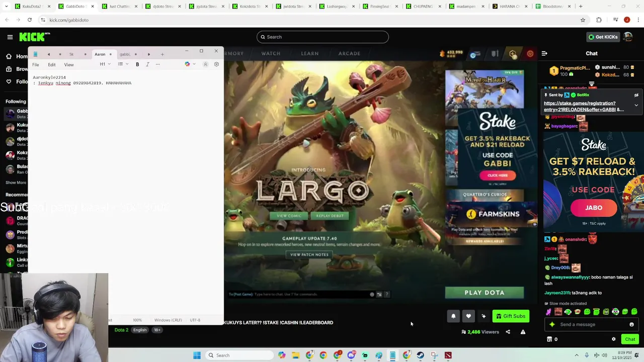The width and height of the screenshot is (644, 362).
Task: Click the Dota power quit icon in stream
Action: tap(530, 54)
